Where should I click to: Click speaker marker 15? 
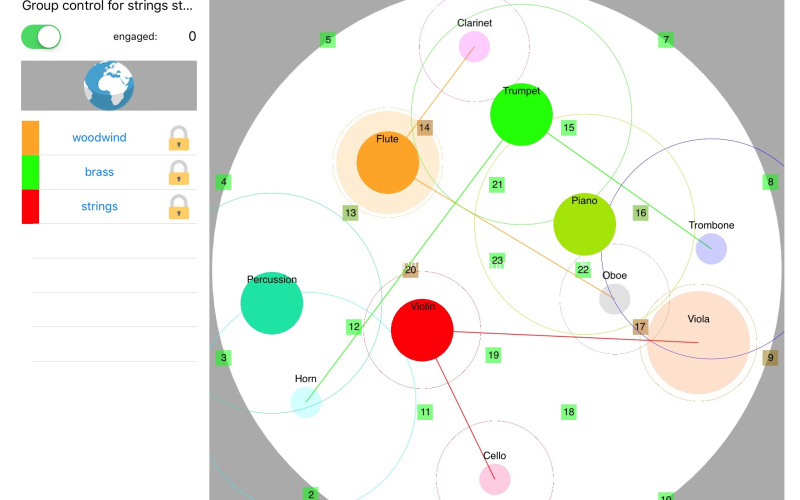coord(569,128)
